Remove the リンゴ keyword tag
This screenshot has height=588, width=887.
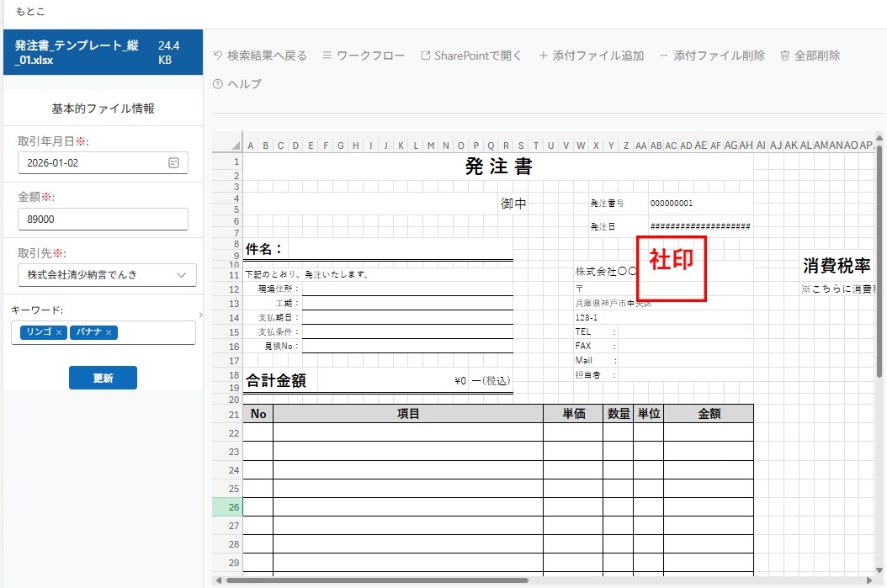(59, 332)
